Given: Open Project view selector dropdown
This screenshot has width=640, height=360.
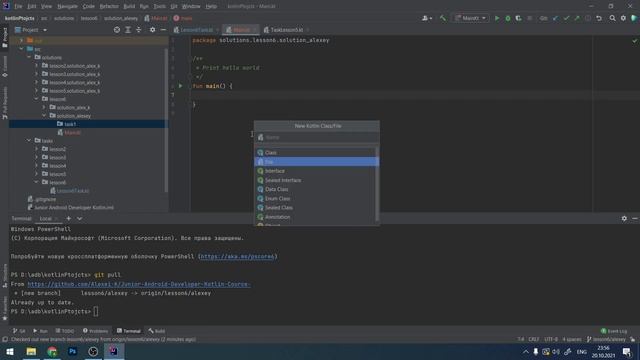Looking at the screenshot, I should [31, 30].
